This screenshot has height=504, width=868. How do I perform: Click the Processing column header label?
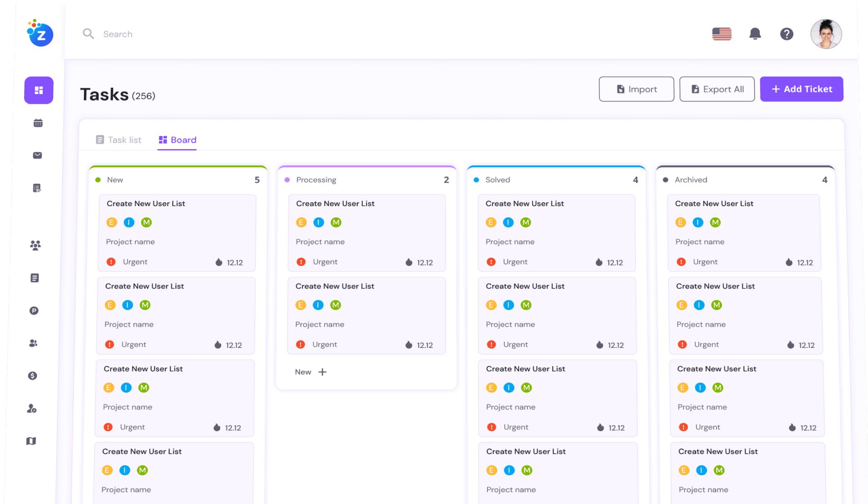pos(316,180)
